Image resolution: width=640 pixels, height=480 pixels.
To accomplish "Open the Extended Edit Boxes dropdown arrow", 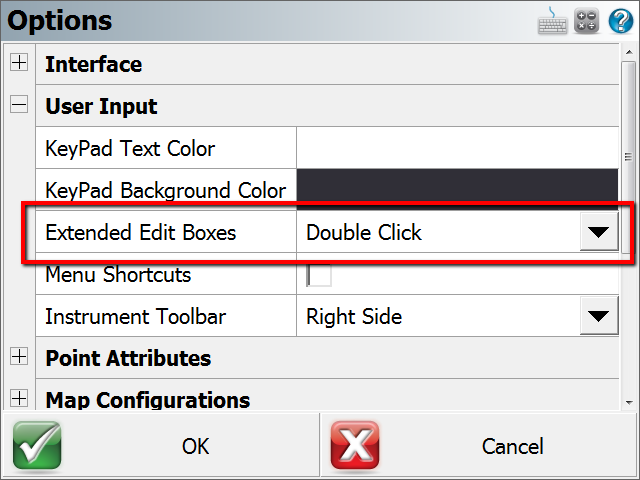I will click(x=598, y=233).
